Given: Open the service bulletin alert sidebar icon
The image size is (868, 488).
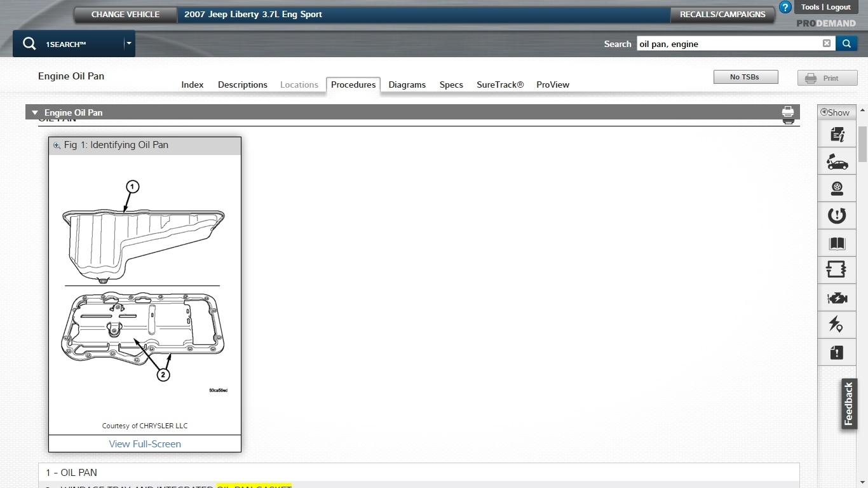Looking at the screenshot, I should 837,352.
